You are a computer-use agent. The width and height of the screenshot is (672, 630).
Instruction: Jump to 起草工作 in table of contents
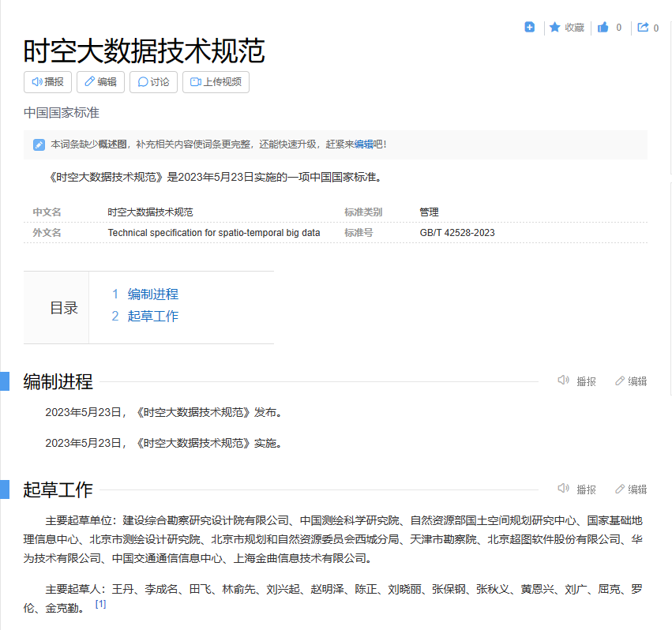153,317
